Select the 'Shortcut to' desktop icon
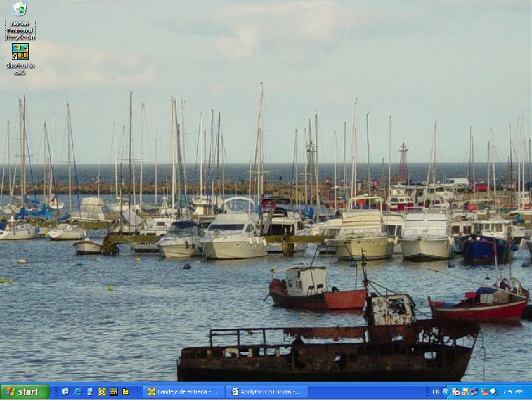The width and height of the screenshot is (532, 401). [20, 52]
